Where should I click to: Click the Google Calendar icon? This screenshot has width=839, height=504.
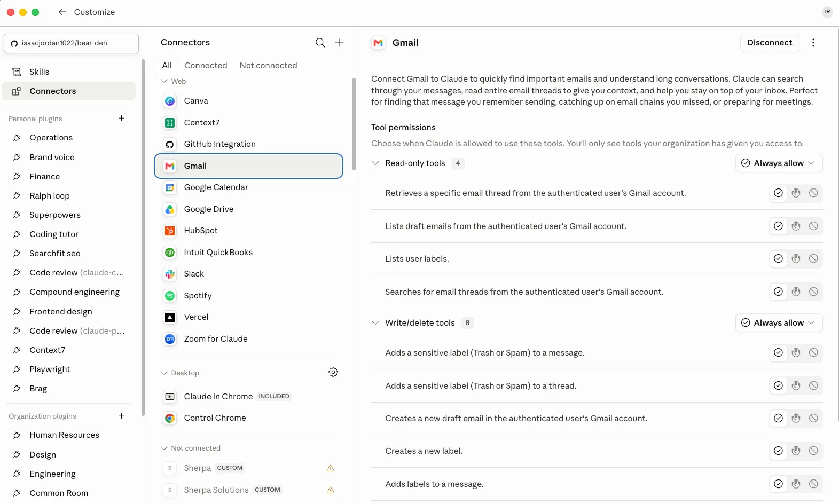[170, 187]
